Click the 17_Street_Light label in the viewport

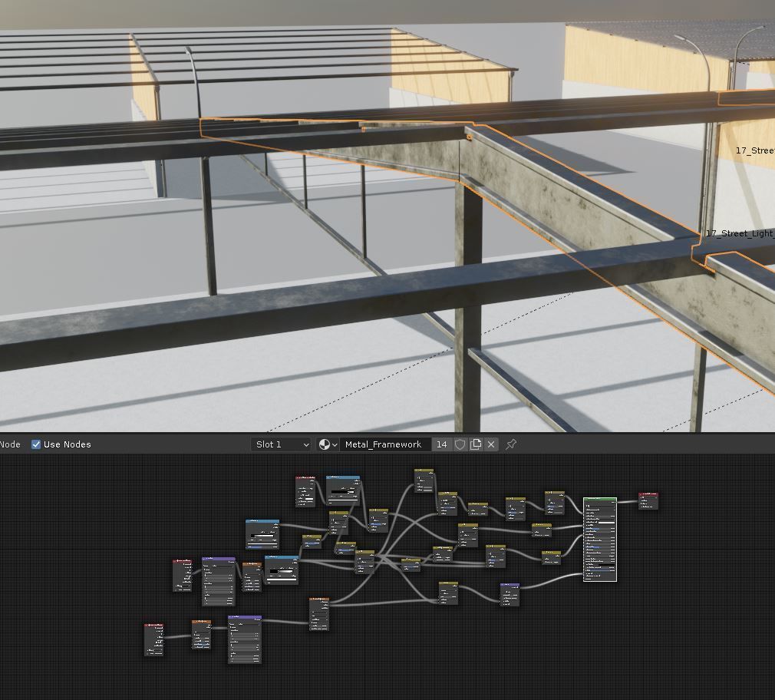740,233
